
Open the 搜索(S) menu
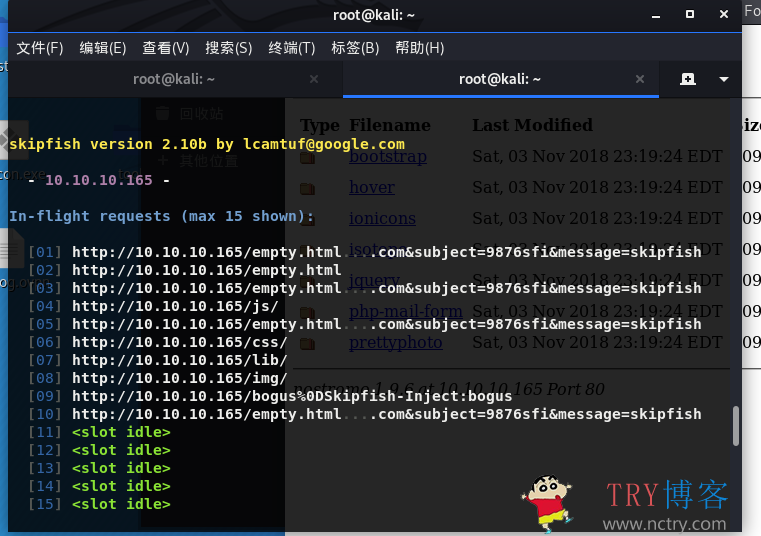click(x=229, y=48)
